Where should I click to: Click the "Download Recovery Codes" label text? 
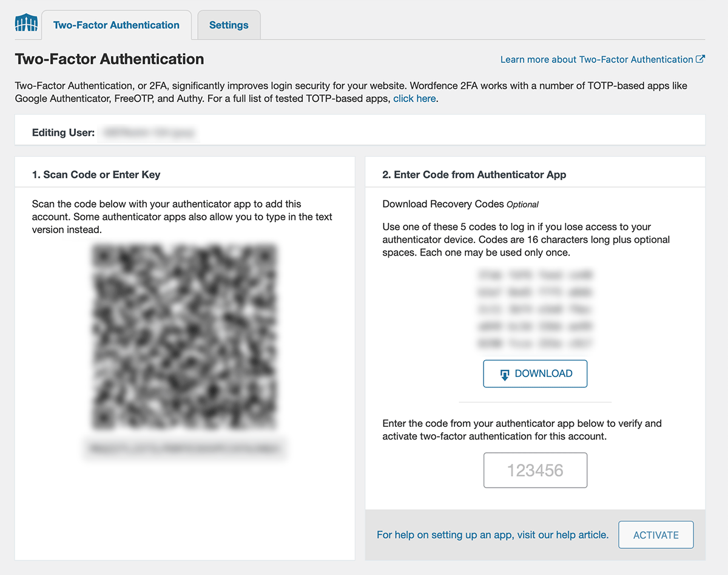pyautogui.click(x=443, y=204)
